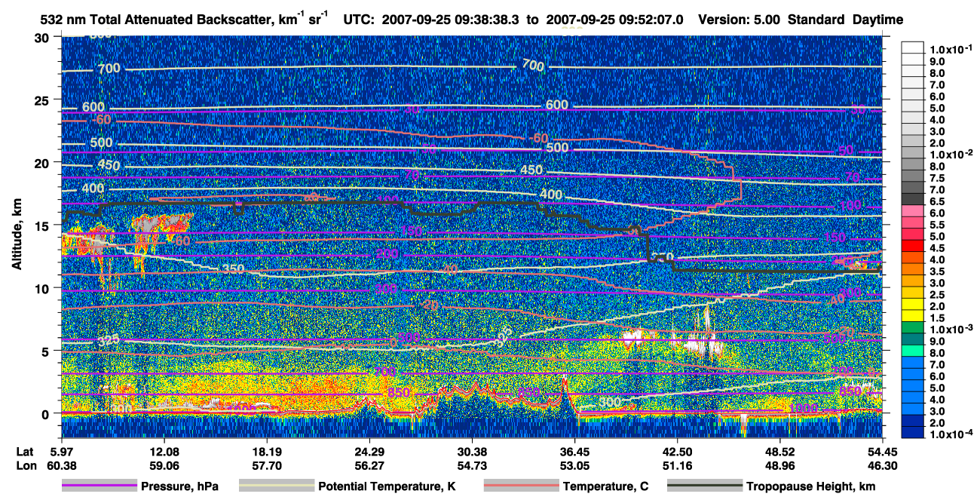The image size is (980, 503).
Task: Click latitude value '12.08'
Action: (x=164, y=451)
